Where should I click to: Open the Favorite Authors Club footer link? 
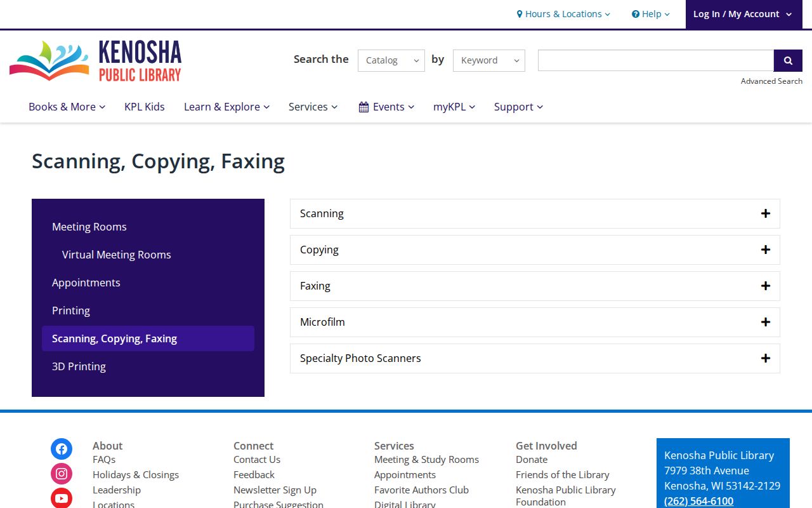421,490
